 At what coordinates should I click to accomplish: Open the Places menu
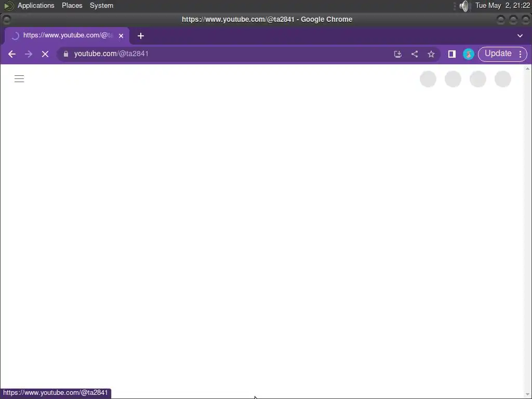pyautogui.click(x=72, y=5)
